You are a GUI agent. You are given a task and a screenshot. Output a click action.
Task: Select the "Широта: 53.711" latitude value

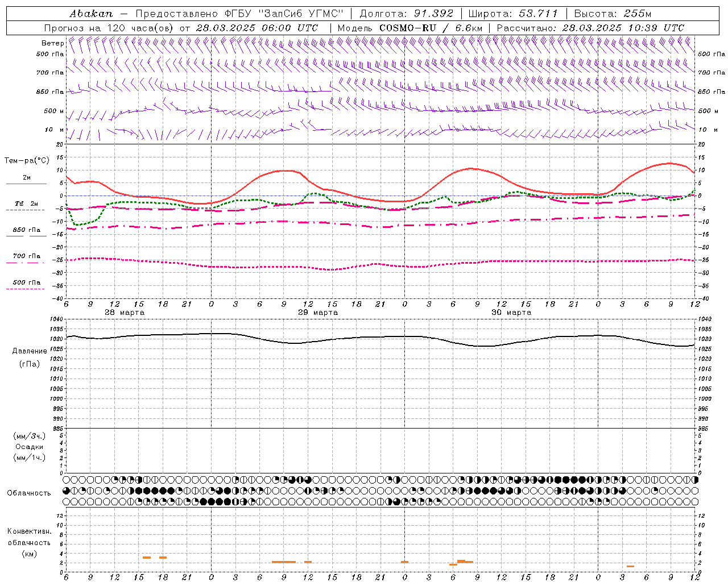[x=513, y=14]
